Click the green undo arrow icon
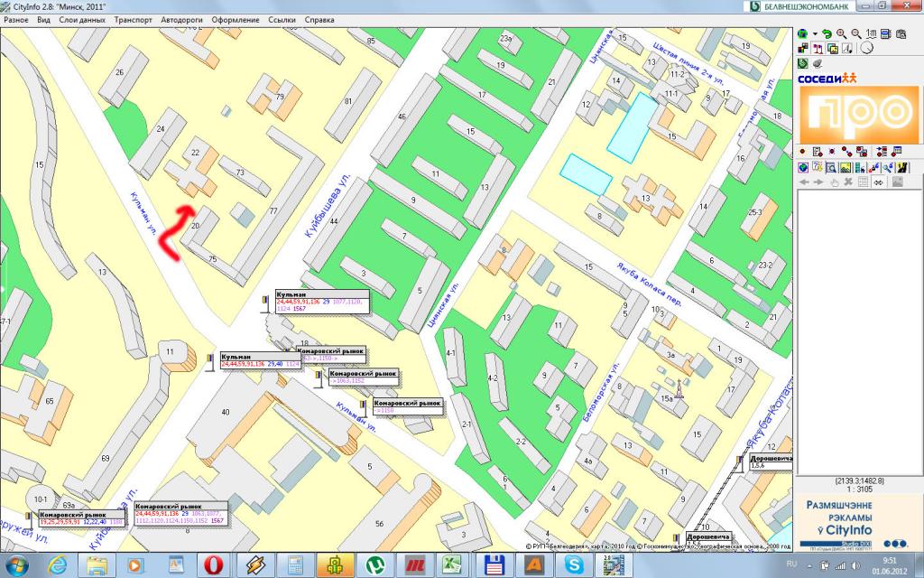This screenshot has height=578, width=924. [x=827, y=34]
